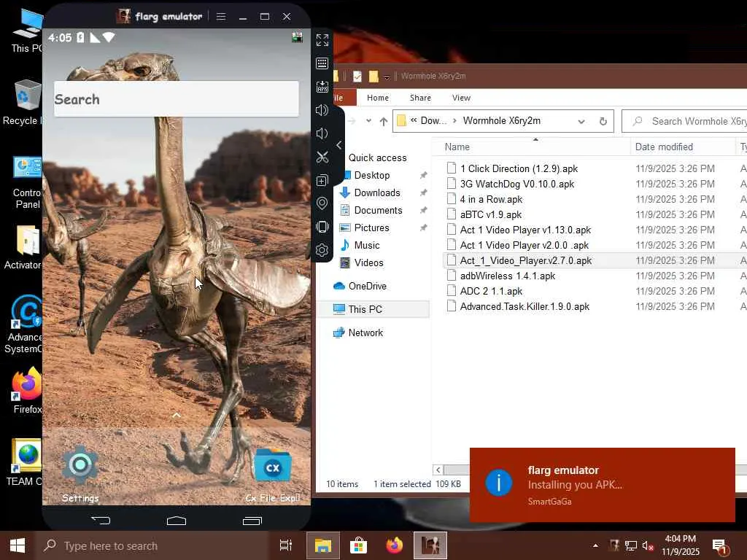Select This PC in navigation pane

(x=365, y=309)
